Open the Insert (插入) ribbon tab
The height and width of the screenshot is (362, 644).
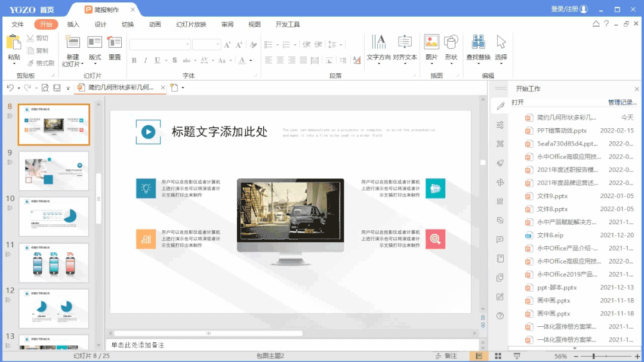[73, 24]
